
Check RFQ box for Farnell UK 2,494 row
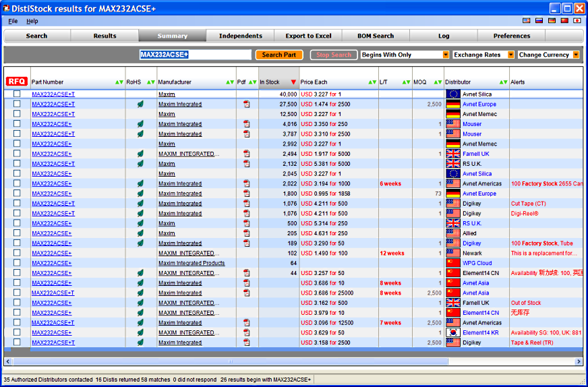17,153
